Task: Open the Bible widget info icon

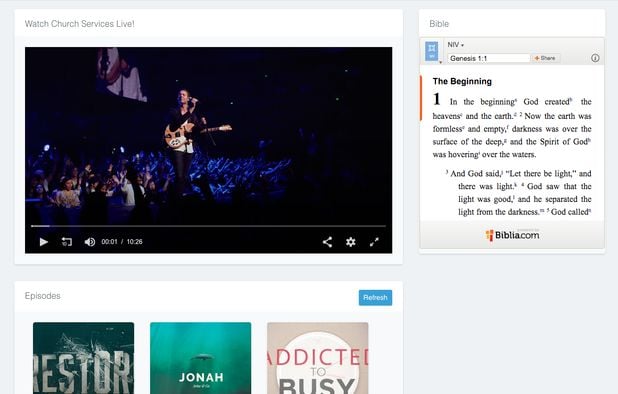Action: coord(595,58)
